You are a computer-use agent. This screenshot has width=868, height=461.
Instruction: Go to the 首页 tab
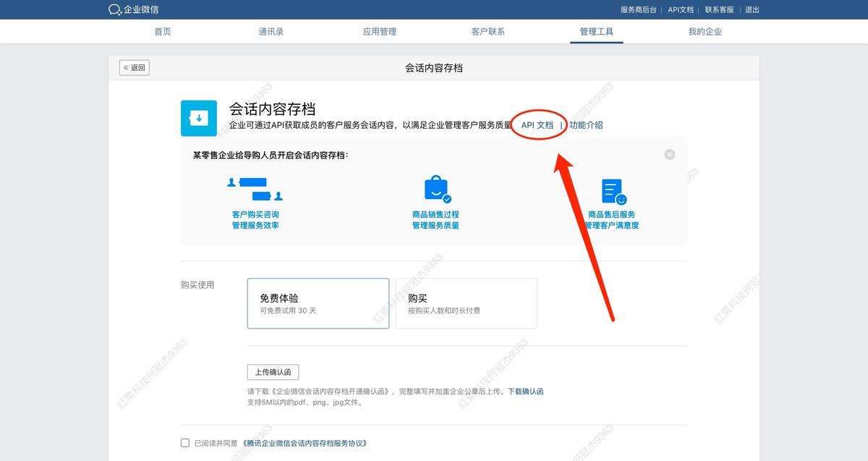(162, 31)
